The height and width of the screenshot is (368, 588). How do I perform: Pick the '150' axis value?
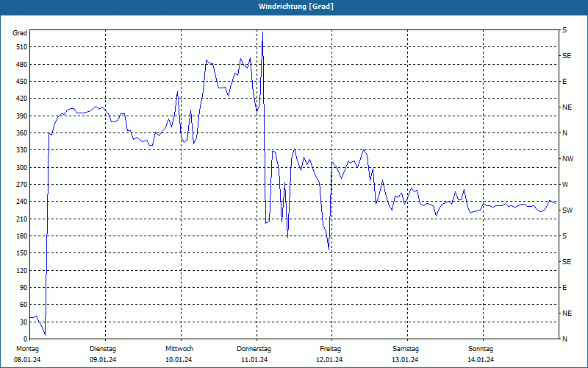coord(21,253)
